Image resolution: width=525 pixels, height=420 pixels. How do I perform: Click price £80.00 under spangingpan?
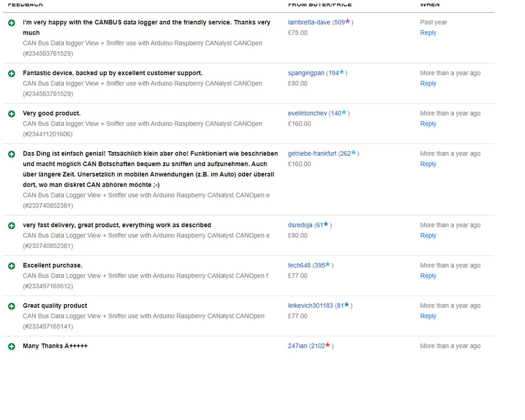point(297,84)
